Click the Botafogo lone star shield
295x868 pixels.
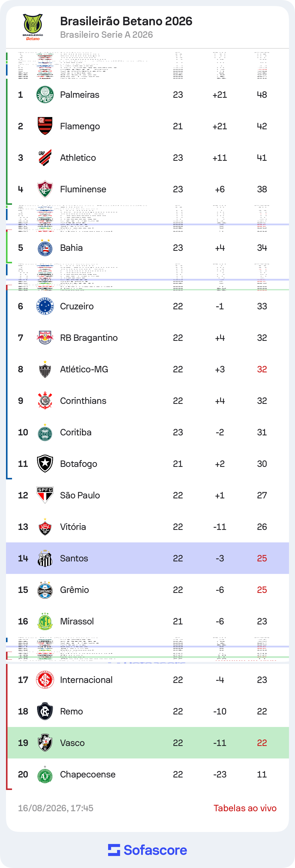pos(45,464)
